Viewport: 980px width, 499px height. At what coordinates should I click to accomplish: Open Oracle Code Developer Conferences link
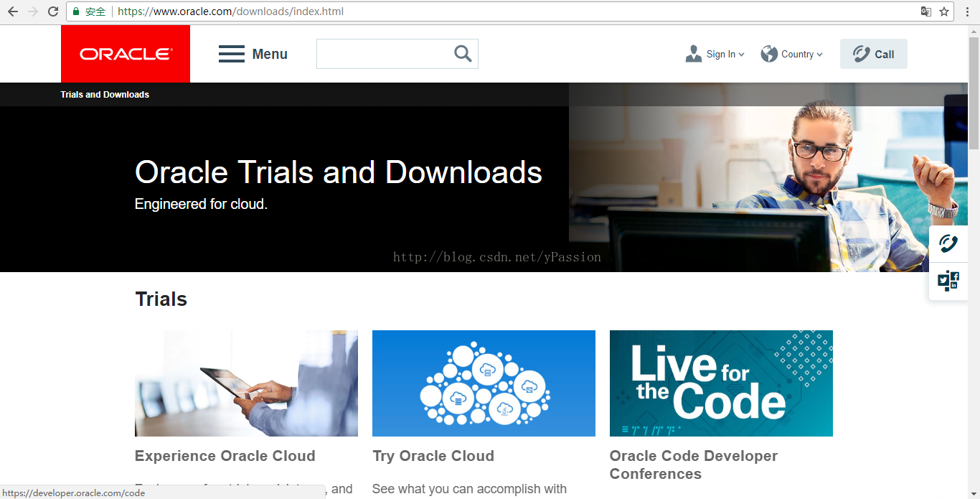(x=694, y=465)
